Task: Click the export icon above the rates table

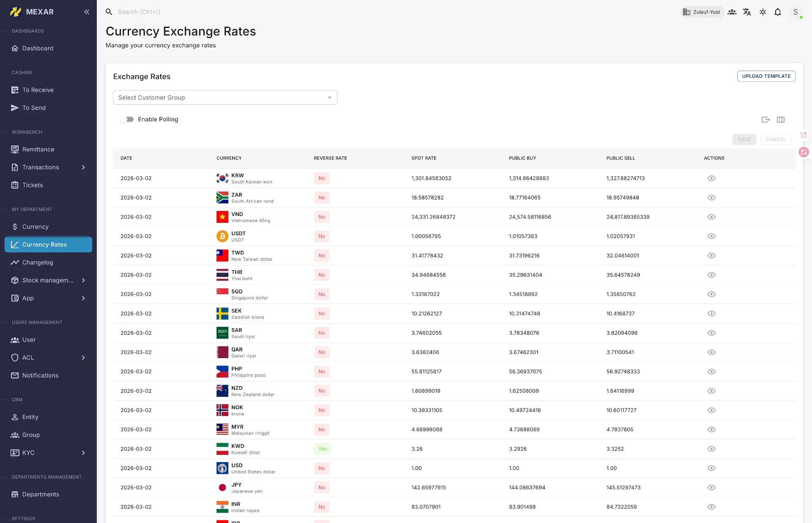Action: click(765, 120)
